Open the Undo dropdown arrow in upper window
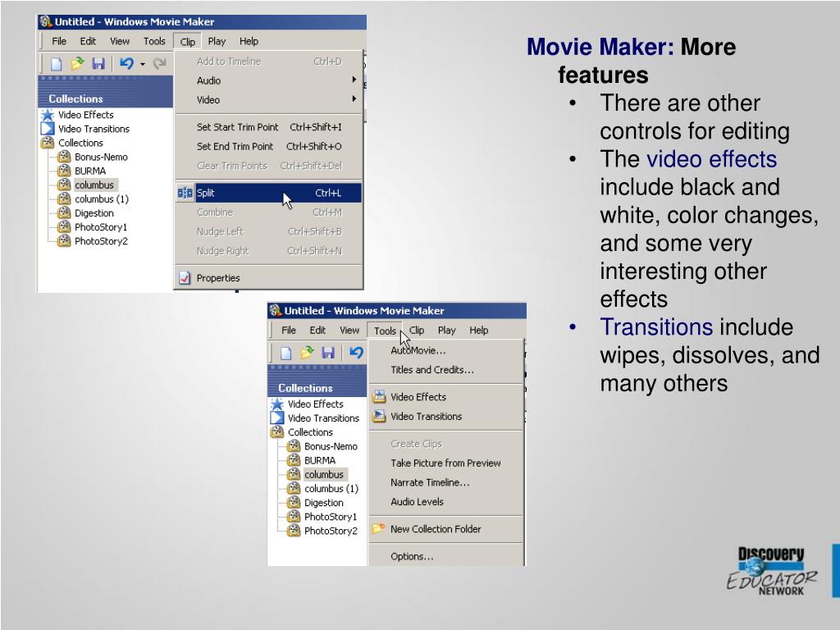The image size is (840, 630). point(143,64)
